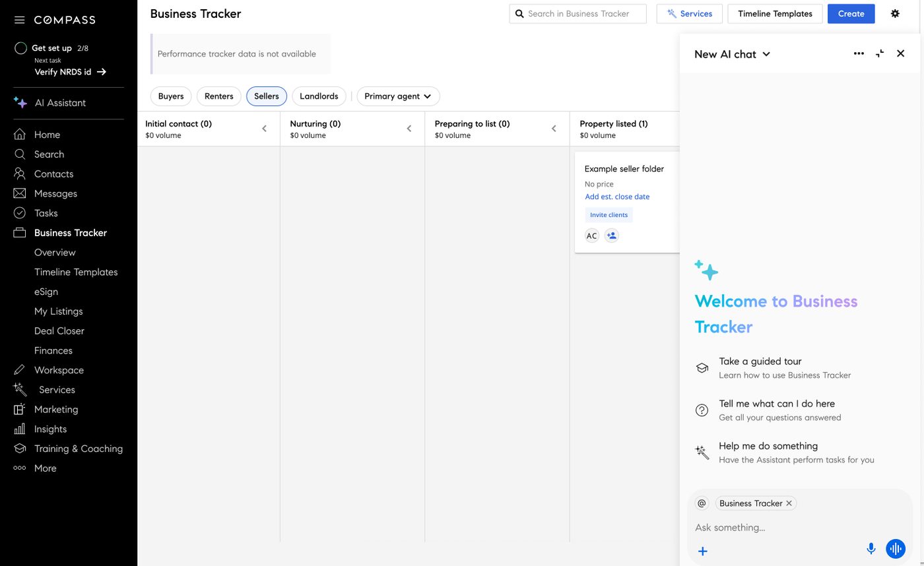Screen dimensions: 924x566
Task: Select the Renters filter pill
Action: tap(219, 96)
